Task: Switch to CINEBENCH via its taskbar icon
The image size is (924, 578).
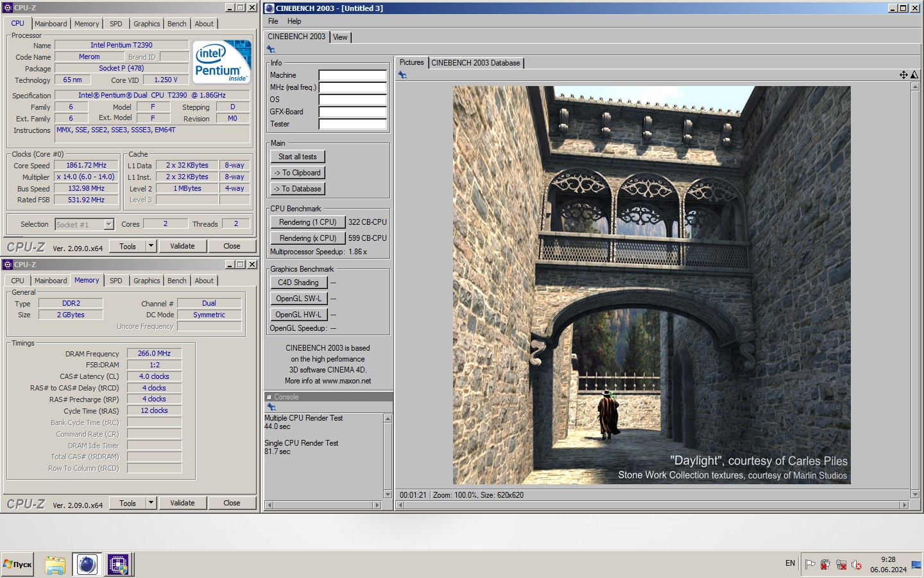Action: tap(87, 565)
